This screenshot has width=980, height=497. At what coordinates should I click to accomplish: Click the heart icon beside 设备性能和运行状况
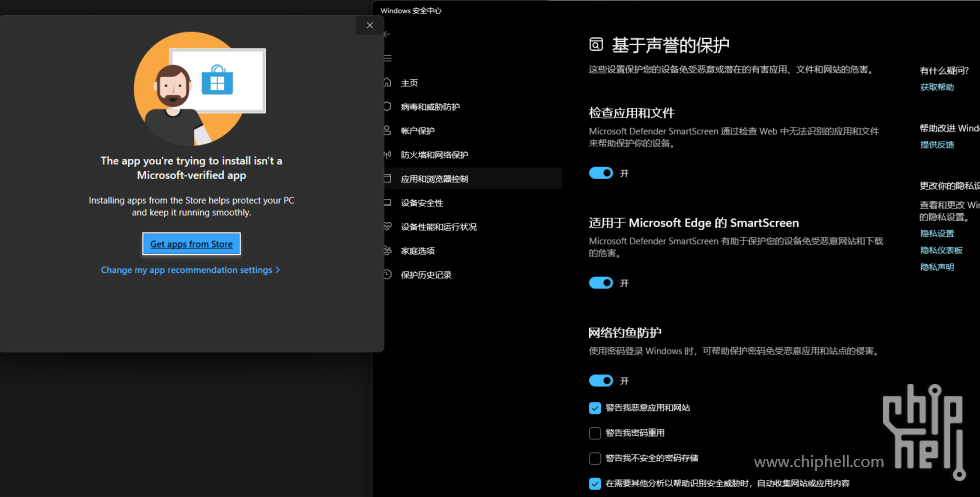click(x=388, y=226)
